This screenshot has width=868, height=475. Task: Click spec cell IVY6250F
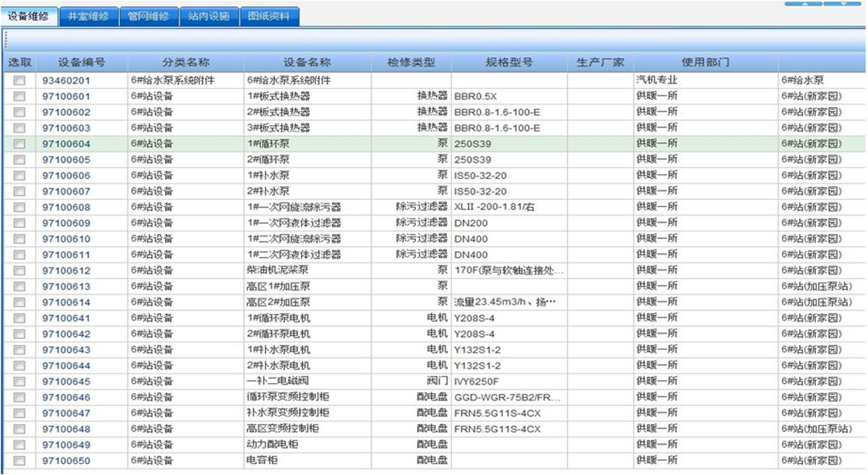(477, 382)
